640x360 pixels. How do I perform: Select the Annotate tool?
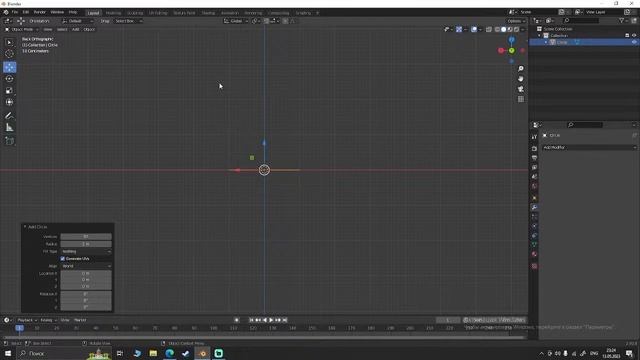click(x=9, y=116)
